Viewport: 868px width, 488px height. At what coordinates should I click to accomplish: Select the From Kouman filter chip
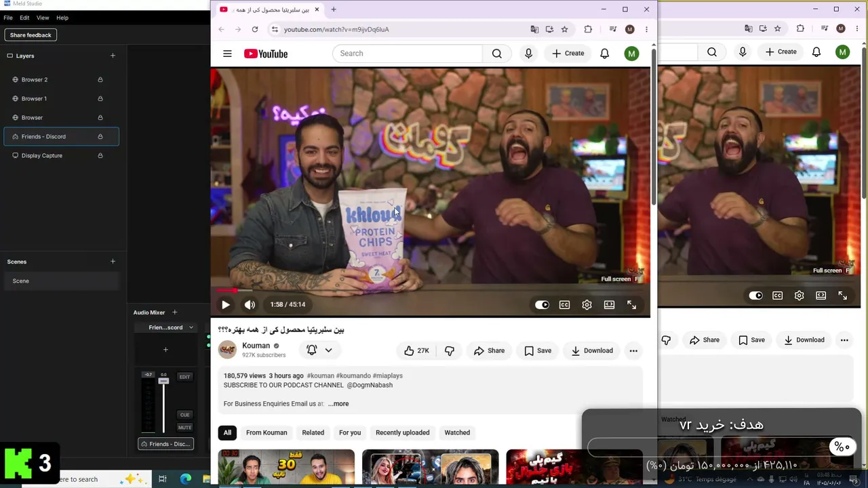click(x=267, y=432)
